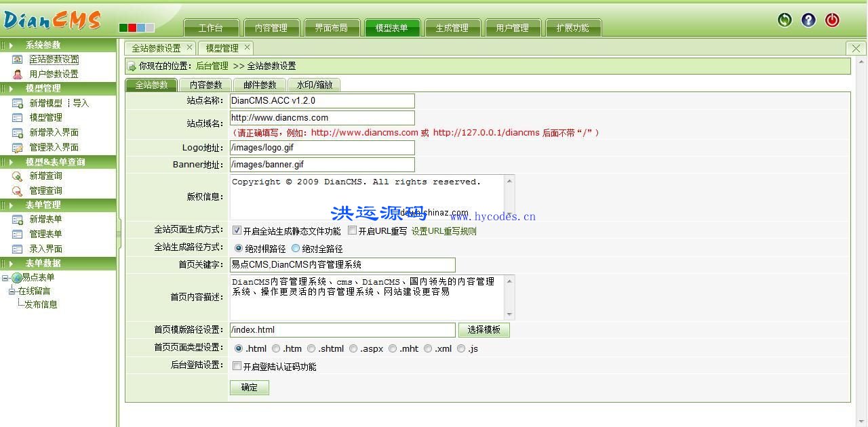Screen dimensions: 868x427
Task: Click the 新增录入界面 icon
Action: pos(18,133)
